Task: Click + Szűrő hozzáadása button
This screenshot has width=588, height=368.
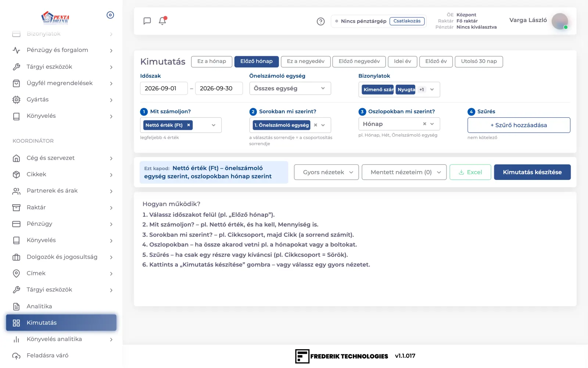Action: tap(519, 125)
